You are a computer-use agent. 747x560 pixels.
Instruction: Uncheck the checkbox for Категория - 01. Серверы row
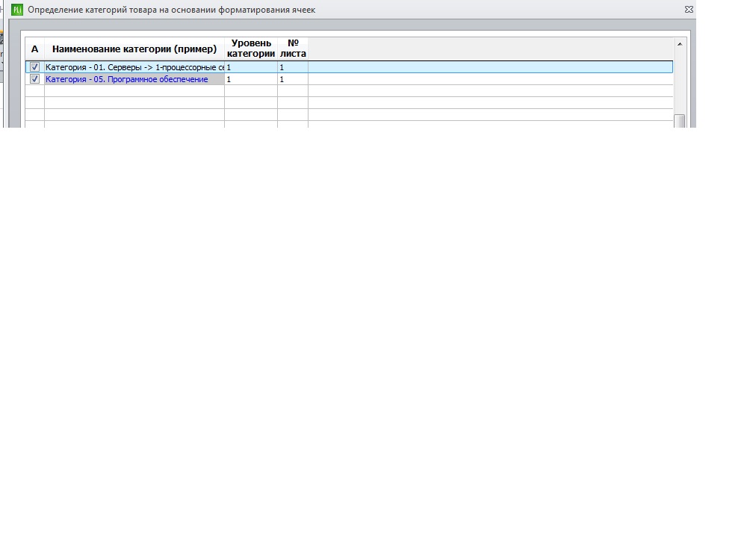click(34, 67)
